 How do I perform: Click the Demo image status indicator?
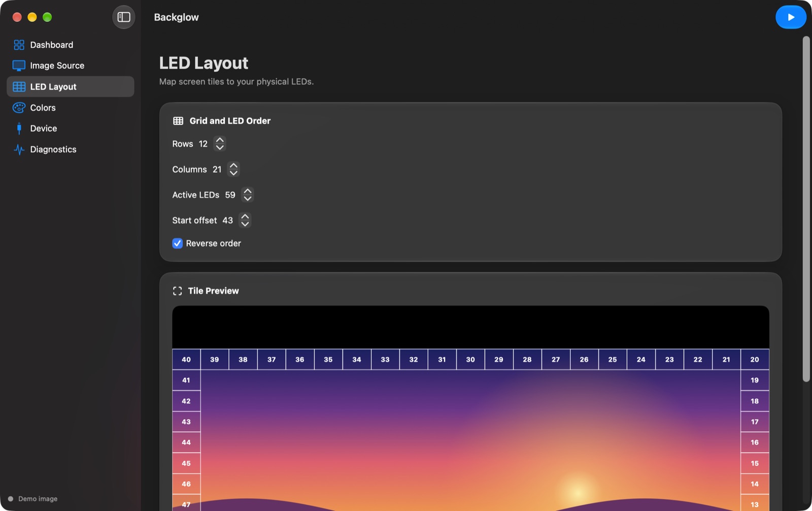pos(32,499)
